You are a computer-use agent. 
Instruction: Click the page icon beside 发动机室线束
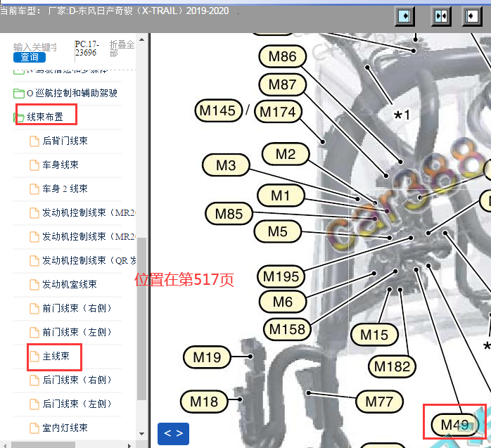point(34,285)
